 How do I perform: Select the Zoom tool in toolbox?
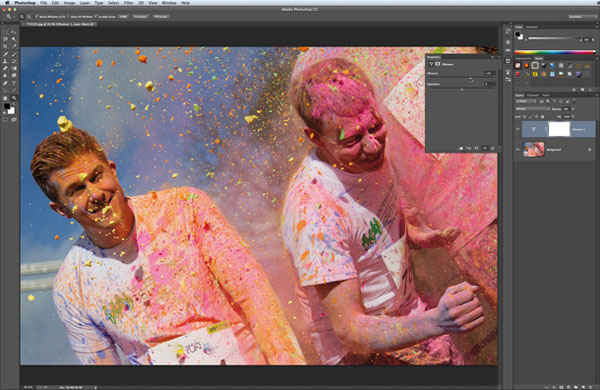pos(14,98)
